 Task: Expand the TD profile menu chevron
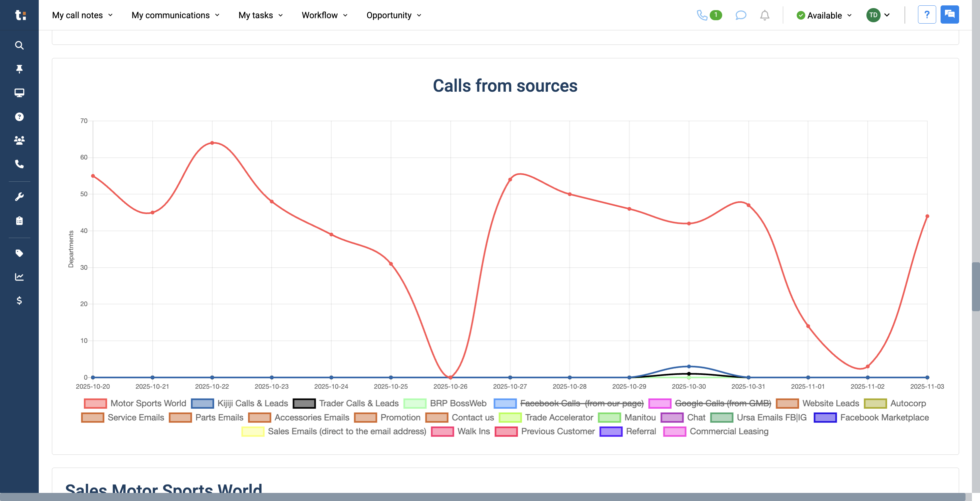coord(888,15)
